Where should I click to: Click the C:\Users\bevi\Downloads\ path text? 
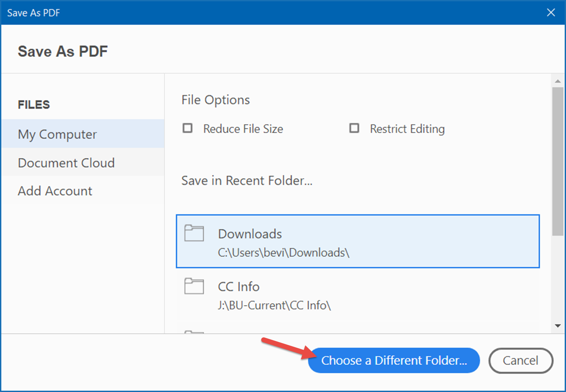283,253
